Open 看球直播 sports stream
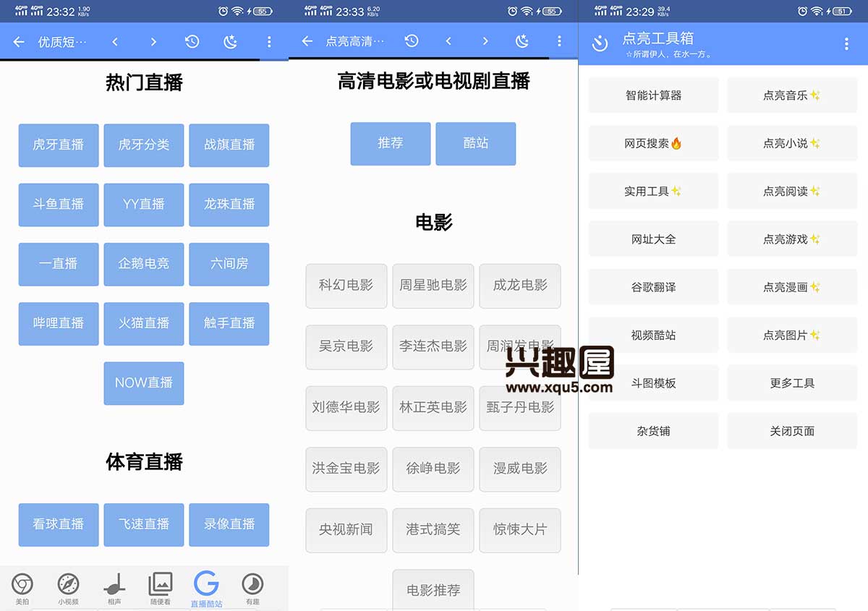The width and height of the screenshot is (868, 611). click(x=59, y=524)
